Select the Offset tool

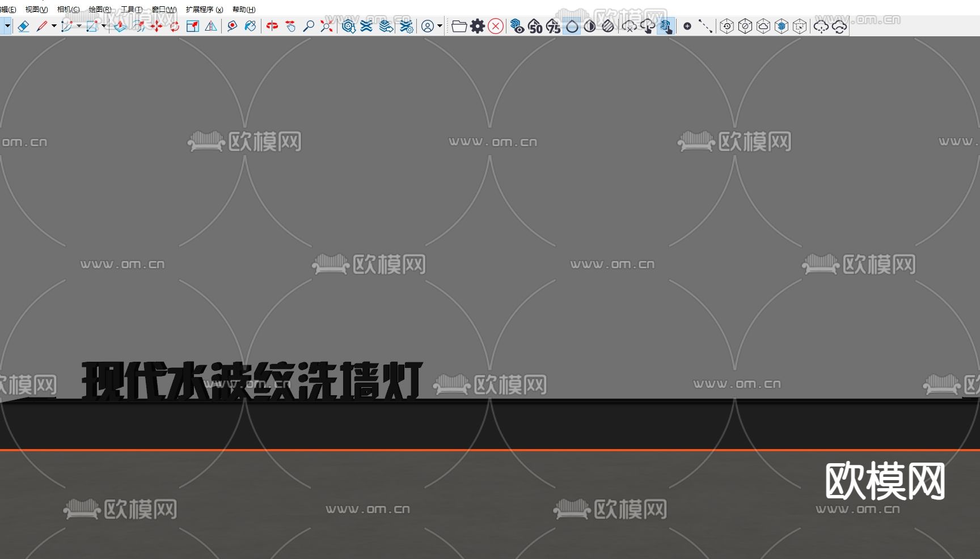pos(138,26)
